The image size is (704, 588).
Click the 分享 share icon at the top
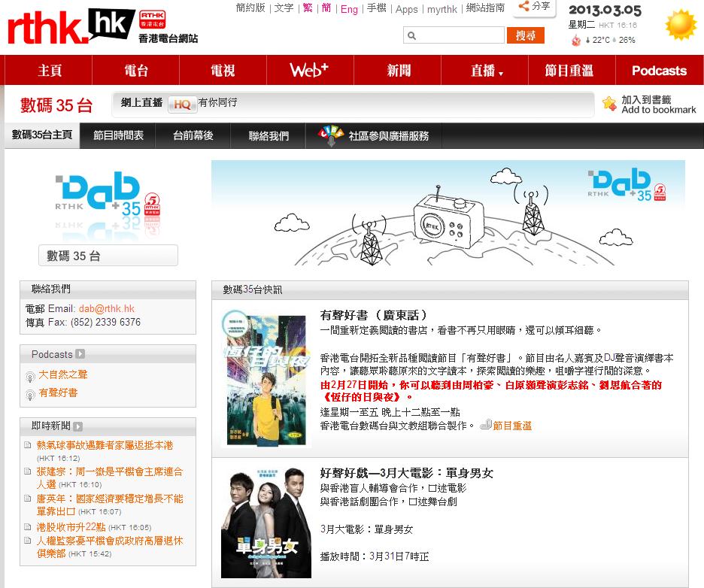coord(523,7)
